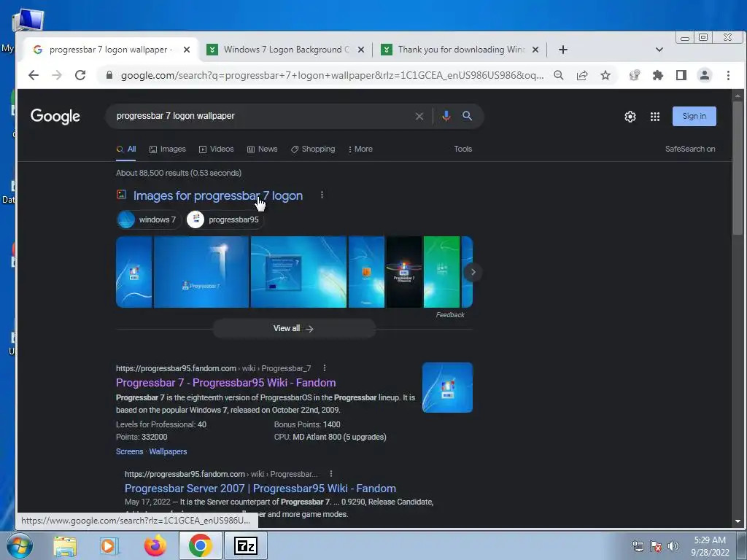This screenshot has width=747, height=560.
Task: Click the Chrome forward arrow
Action: click(x=57, y=75)
